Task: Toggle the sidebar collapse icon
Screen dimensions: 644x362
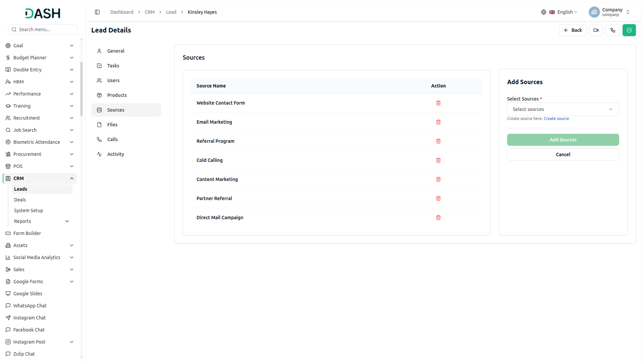Action: 97,12
